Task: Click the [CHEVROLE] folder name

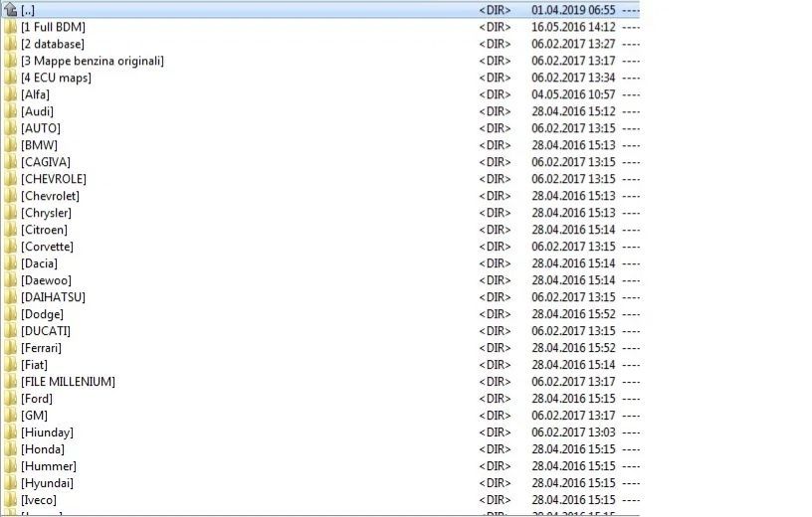Action: pyautogui.click(x=54, y=179)
